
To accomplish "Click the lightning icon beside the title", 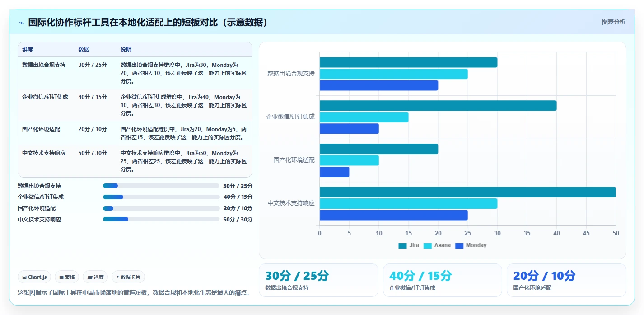I will pyautogui.click(x=21, y=23).
